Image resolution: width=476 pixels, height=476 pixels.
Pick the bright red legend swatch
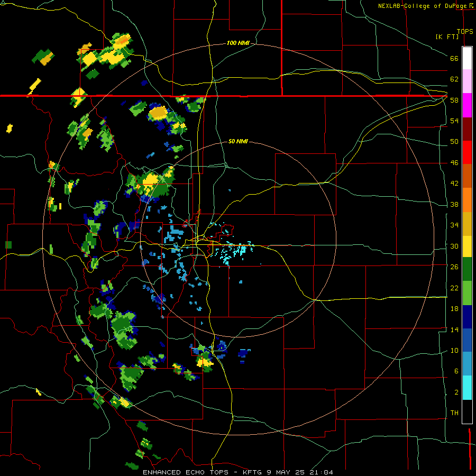point(467,152)
